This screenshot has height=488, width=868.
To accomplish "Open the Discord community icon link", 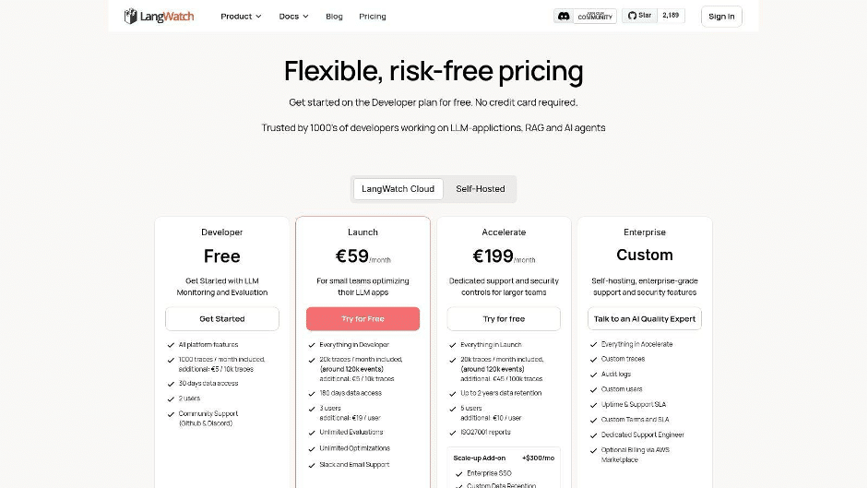I will (564, 16).
